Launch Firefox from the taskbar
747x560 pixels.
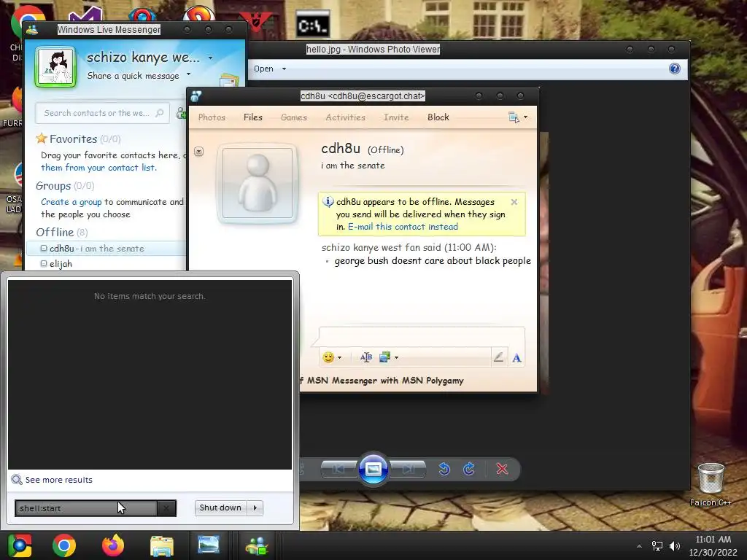click(113, 545)
